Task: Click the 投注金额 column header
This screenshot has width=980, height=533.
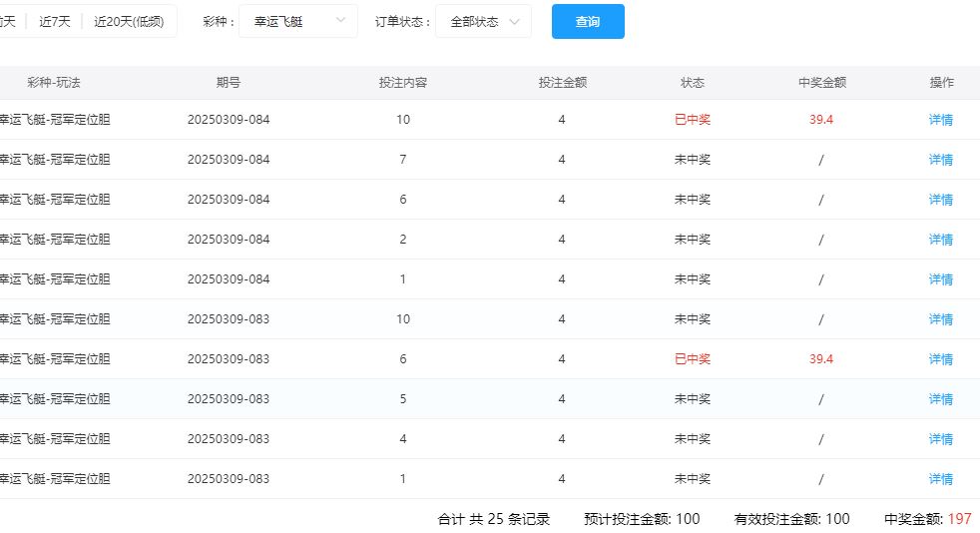Action: pyautogui.click(x=562, y=83)
